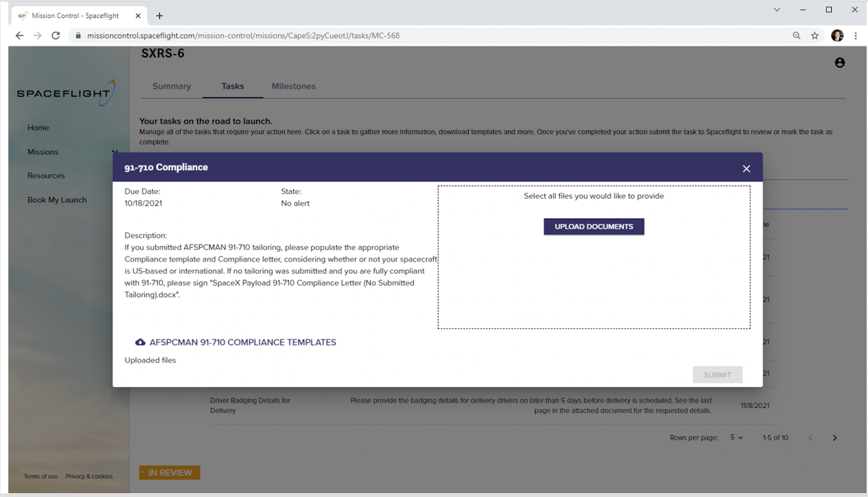Open the Chrome three-dot menu

(x=856, y=36)
